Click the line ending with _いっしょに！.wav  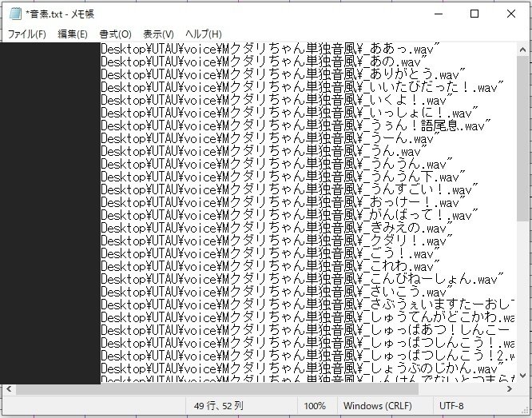pyautogui.click(x=289, y=113)
